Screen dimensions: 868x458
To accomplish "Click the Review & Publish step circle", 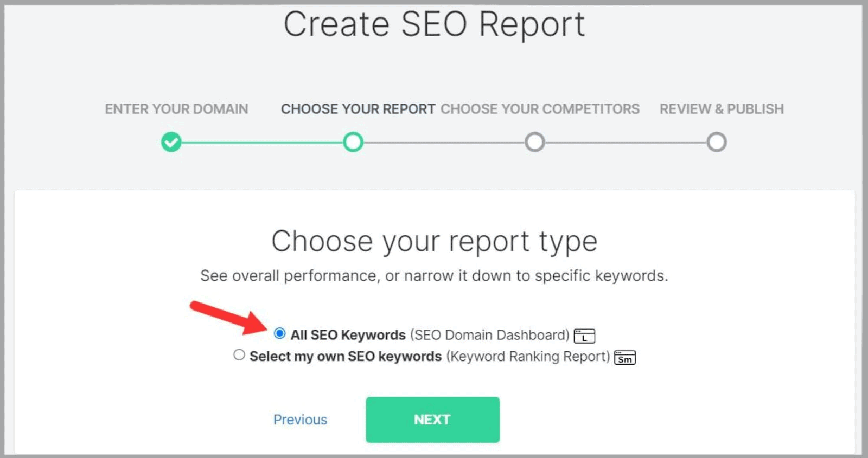I will coord(717,143).
